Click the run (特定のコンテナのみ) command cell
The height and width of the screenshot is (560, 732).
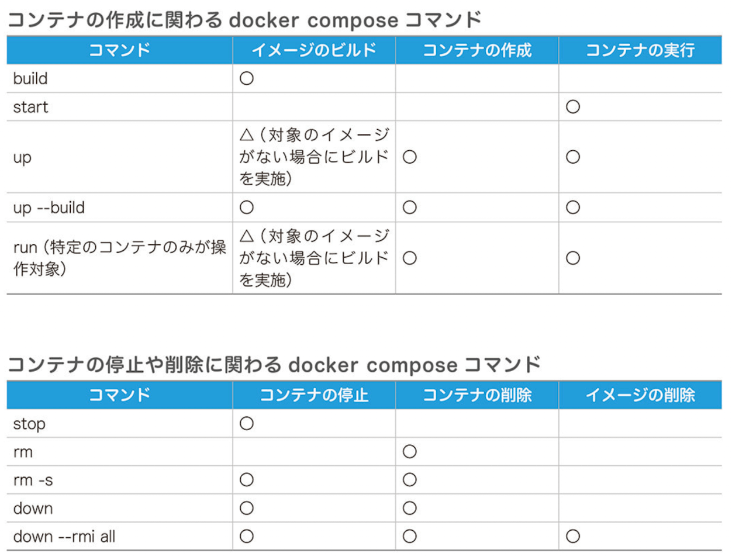pyautogui.click(x=119, y=258)
